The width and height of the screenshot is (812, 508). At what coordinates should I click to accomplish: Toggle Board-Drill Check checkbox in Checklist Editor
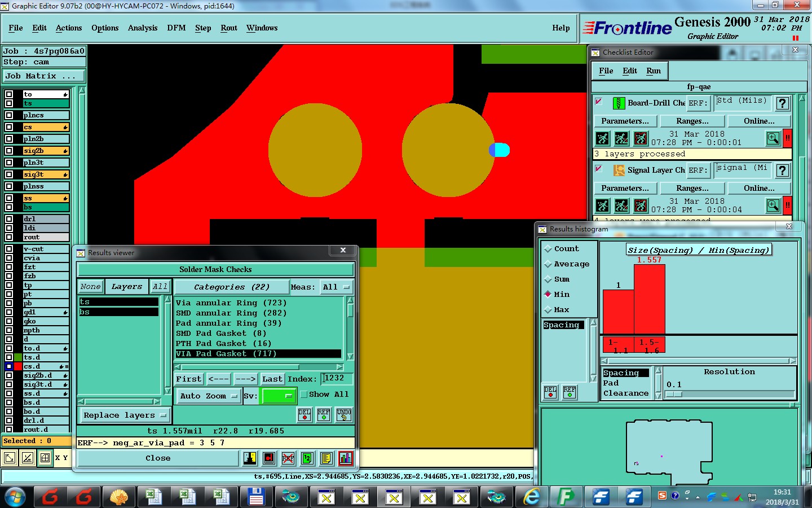598,102
